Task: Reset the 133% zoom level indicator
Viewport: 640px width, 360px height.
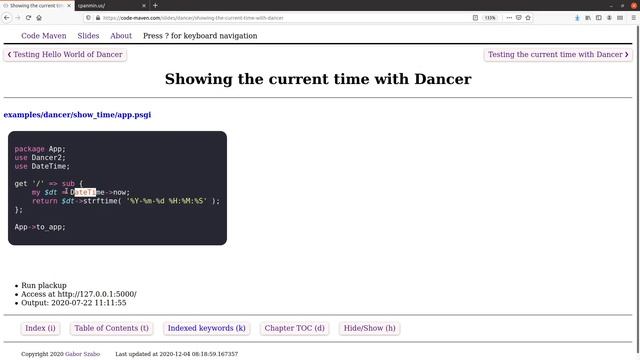Action: click(x=490, y=18)
